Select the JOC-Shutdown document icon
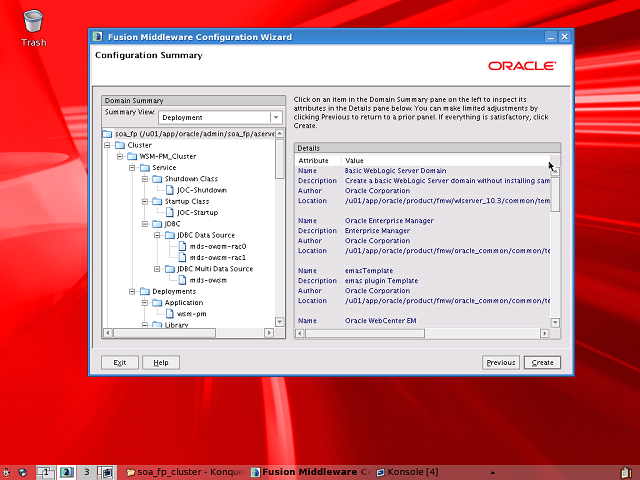Screen dimensions: 640x480 point(169,190)
